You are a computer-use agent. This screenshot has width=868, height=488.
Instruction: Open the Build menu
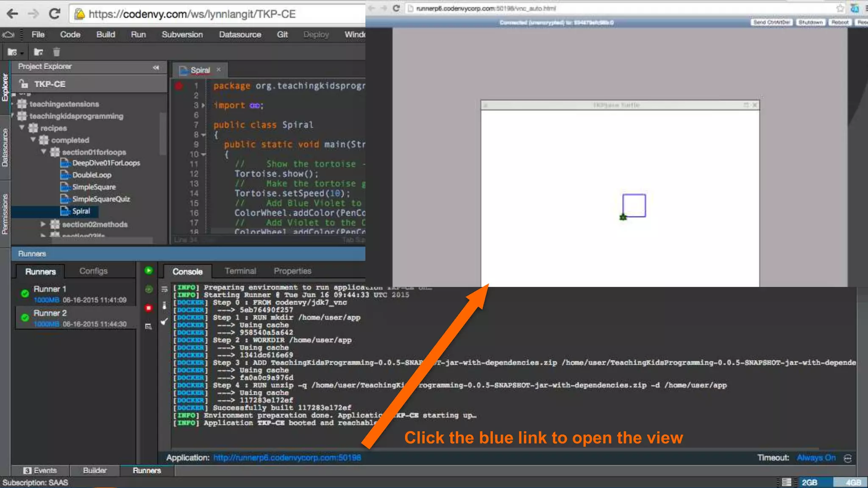pos(106,34)
